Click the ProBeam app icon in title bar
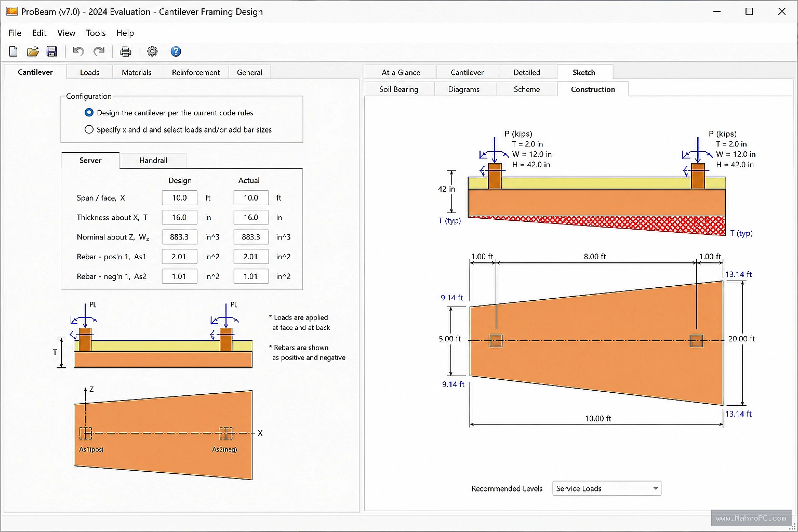This screenshot has height=532, width=798. coord(11,11)
